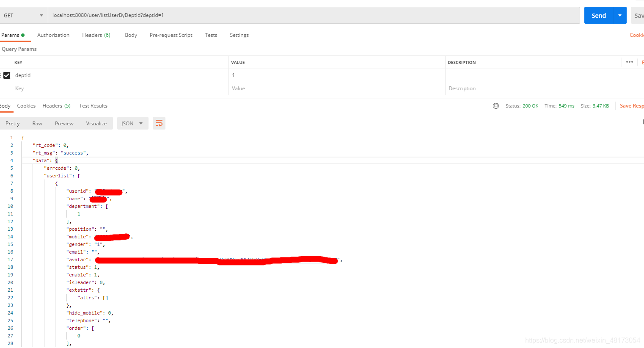Click the deptId key cell
Image resolution: width=644 pixels, height=348 pixels.
(x=120, y=75)
